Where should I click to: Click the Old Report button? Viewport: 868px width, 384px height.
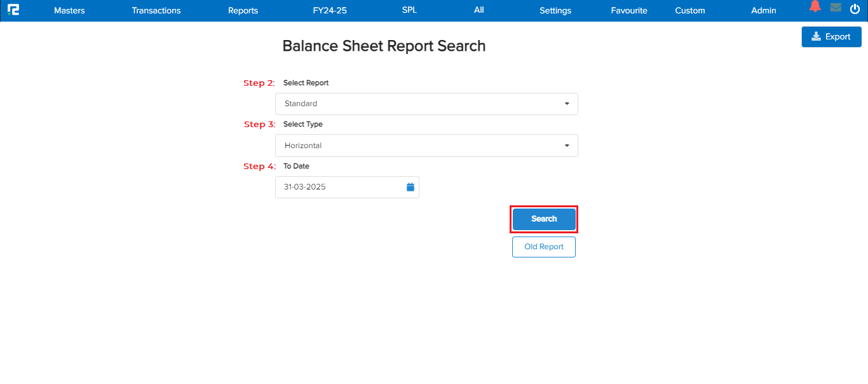543,247
